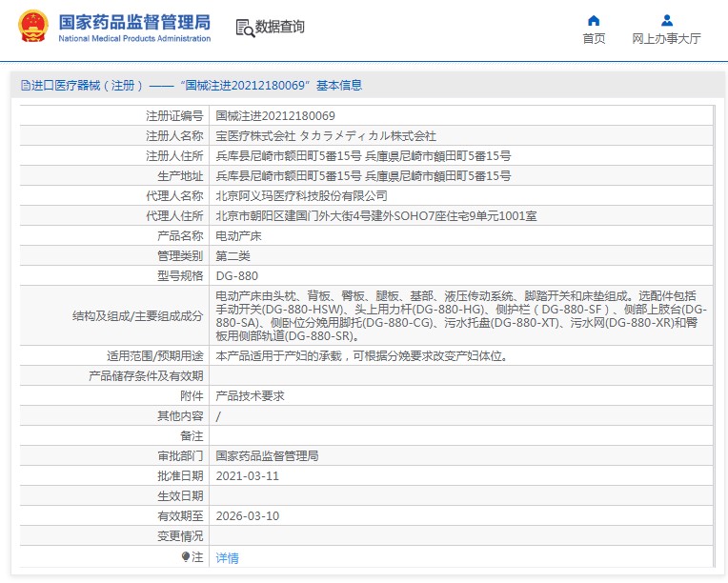Click the document icon before 进口医疗器械
Viewport: 728px width, 583px height.
click(x=26, y=86)
